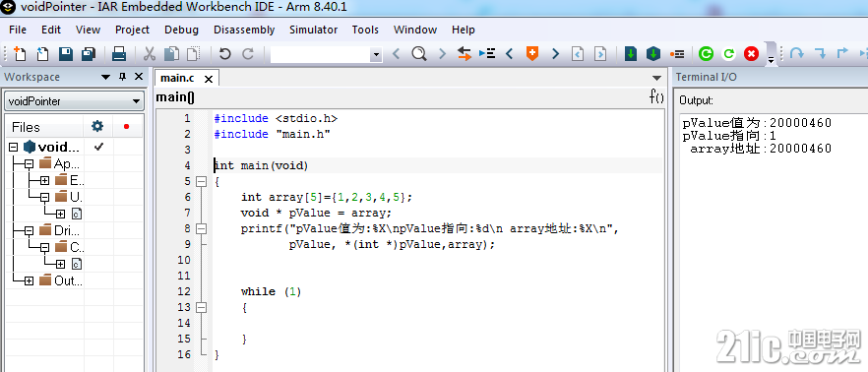
Task: Expand the 'Out...' folder node
Action: pos(29,280)
